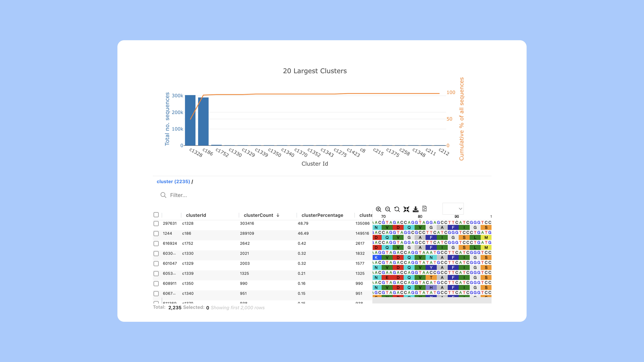Click the c1352 x-axis label
Viewport: 644px width, 362px height.
[314, 153]
